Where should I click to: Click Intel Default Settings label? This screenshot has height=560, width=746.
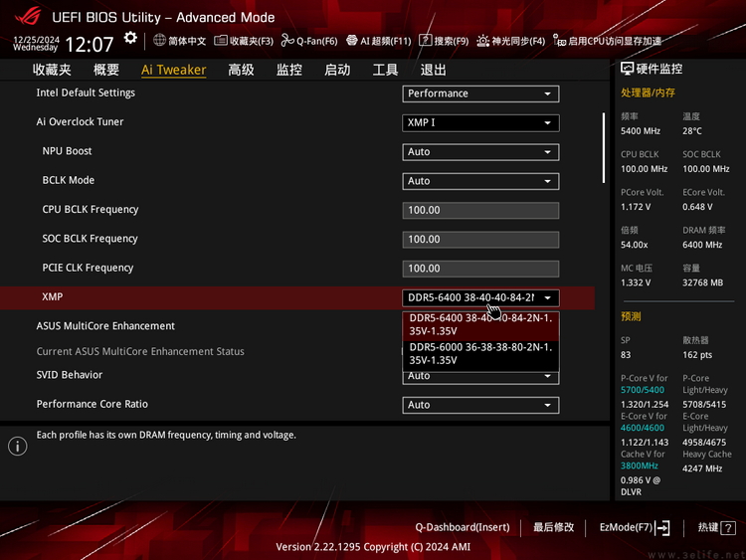click(86, 93)
